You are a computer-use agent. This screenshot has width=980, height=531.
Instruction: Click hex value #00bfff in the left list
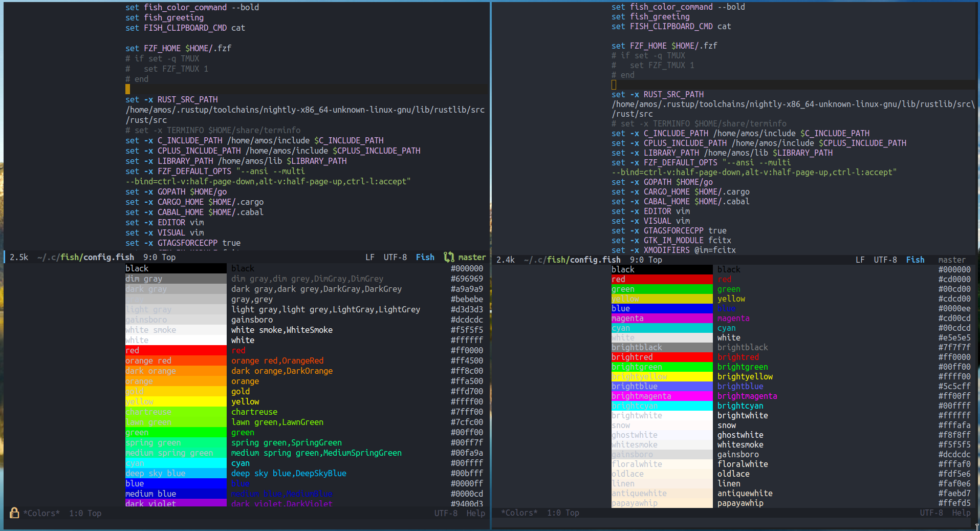click(x=467, y=473)
